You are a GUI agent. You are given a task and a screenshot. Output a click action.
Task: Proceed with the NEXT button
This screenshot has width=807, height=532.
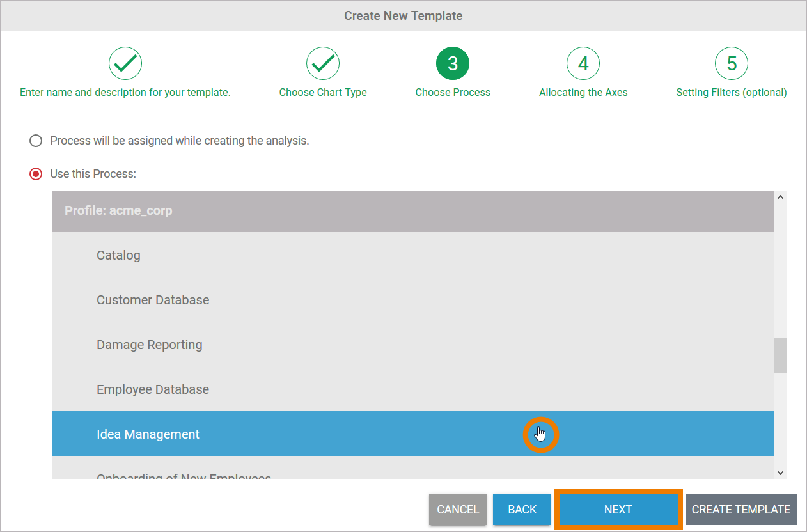618,510
